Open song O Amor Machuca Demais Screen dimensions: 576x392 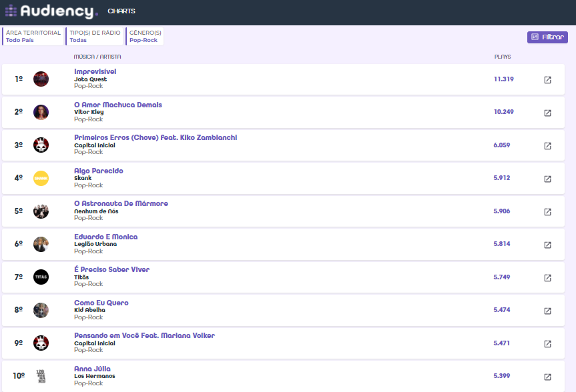(x=118, y=105)
